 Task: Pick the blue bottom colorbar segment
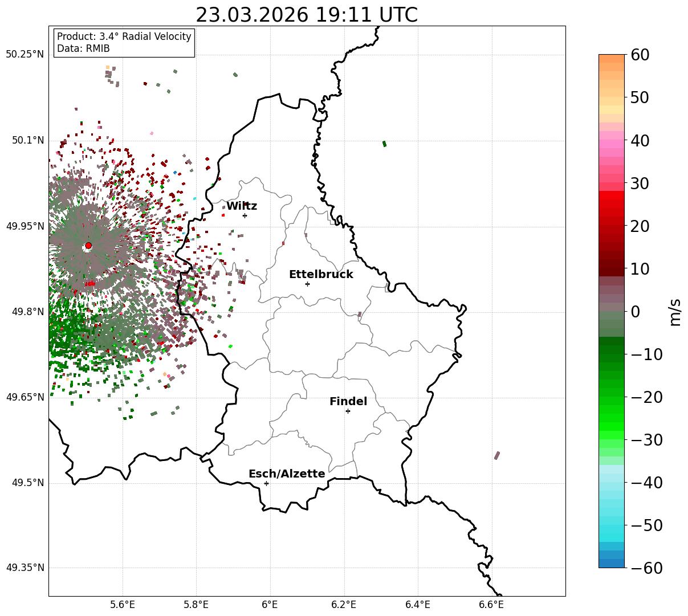(612, 564)
